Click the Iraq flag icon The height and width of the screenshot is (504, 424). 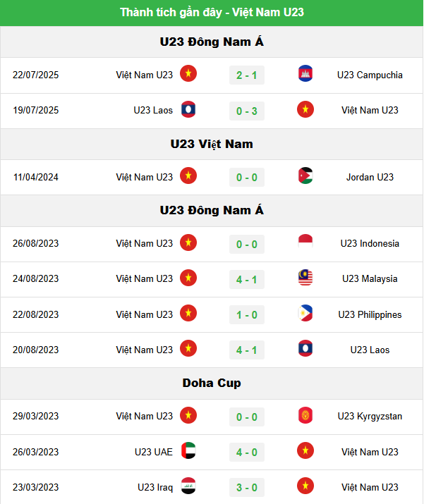(x=188, y=486)
